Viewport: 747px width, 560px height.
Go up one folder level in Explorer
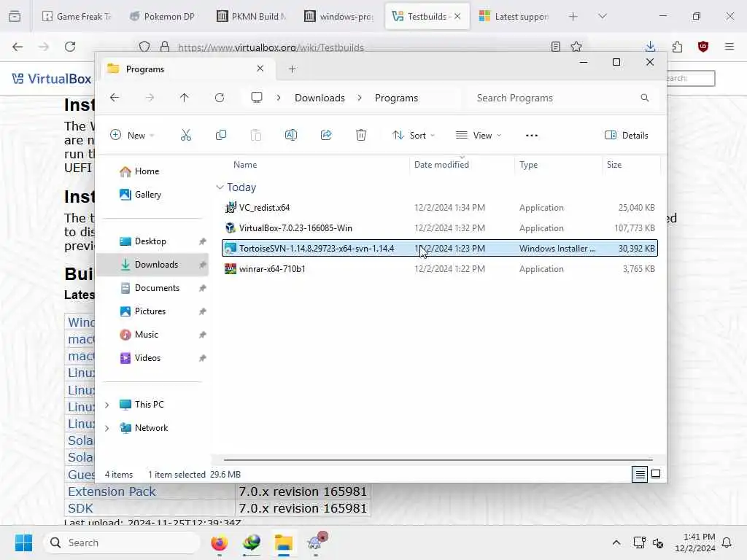(185, 98)
